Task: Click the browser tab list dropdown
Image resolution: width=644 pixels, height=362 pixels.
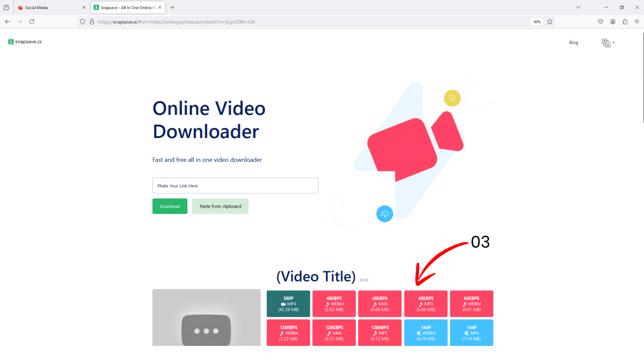Action: click(x=578, y=7)
